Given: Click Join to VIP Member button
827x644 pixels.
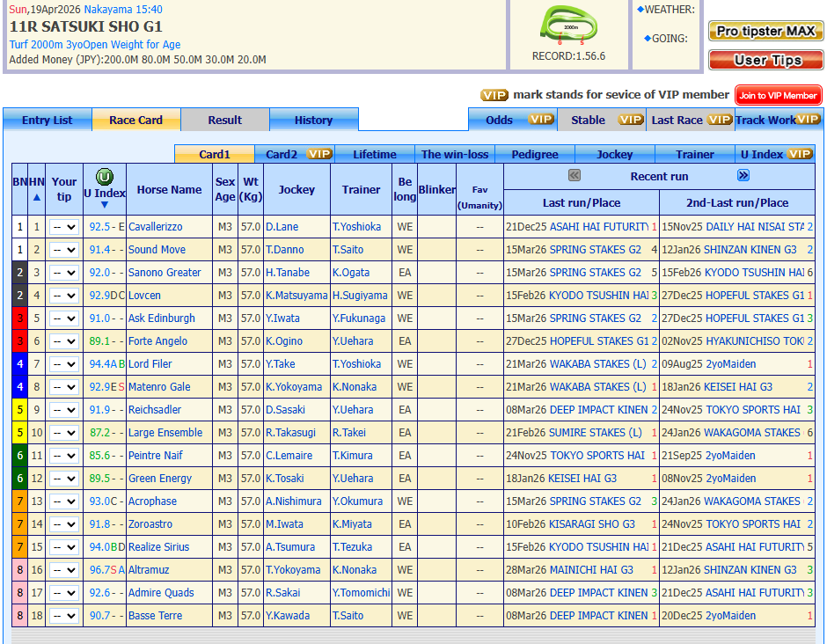Looking at the screenshot, I should coord(778,96).
